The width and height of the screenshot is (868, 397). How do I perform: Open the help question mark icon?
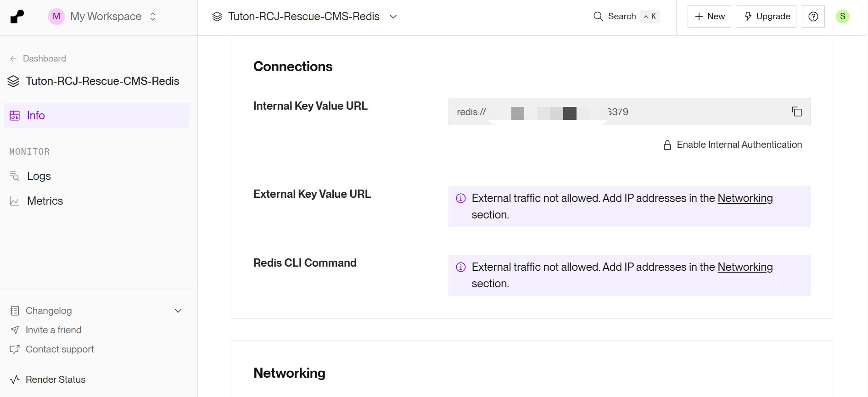point(813,17)
